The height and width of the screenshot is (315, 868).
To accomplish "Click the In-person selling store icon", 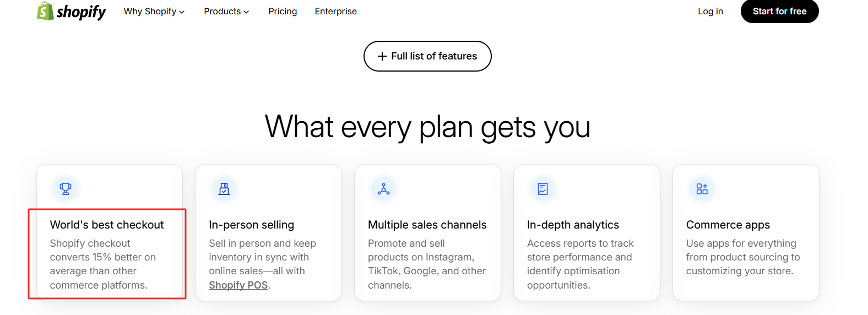I will pyautogui.click(x=224, y=189).
